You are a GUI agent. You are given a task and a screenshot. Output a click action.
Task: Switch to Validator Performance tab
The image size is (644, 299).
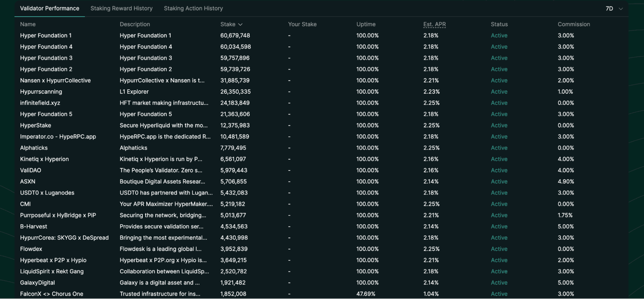point(50,8)
